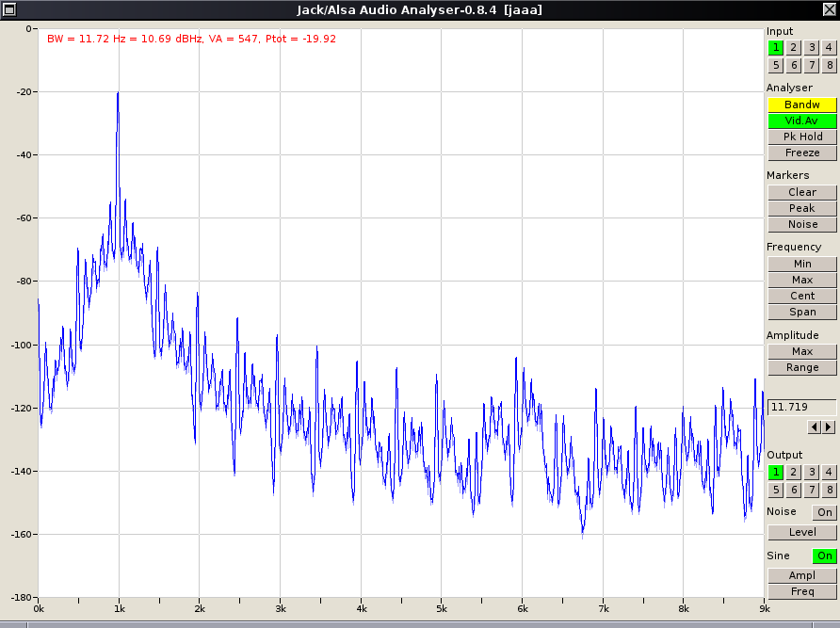Select Amplitude Max setting

pos(802,351)
